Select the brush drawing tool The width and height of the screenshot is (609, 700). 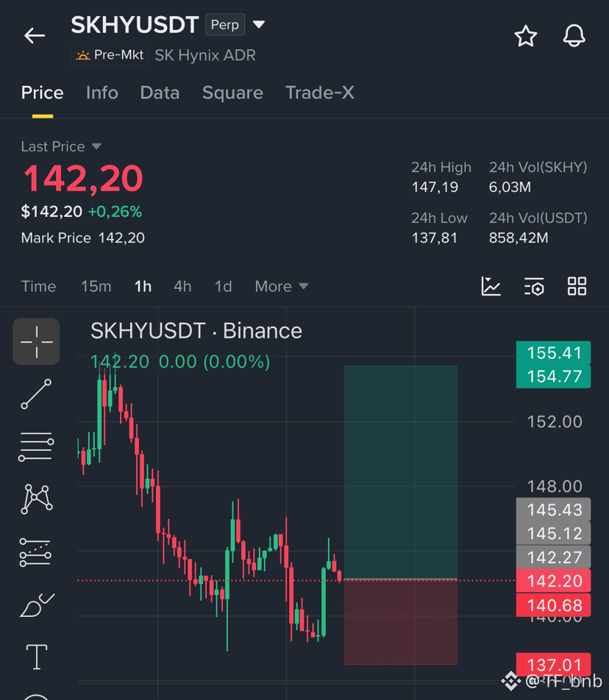coord(37,605)
